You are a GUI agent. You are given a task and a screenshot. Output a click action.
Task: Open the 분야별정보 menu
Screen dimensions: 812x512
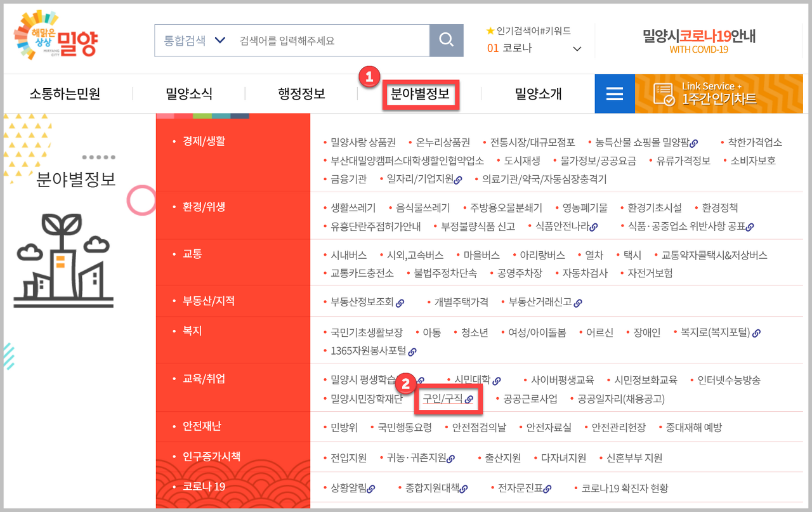click(420, 95)
